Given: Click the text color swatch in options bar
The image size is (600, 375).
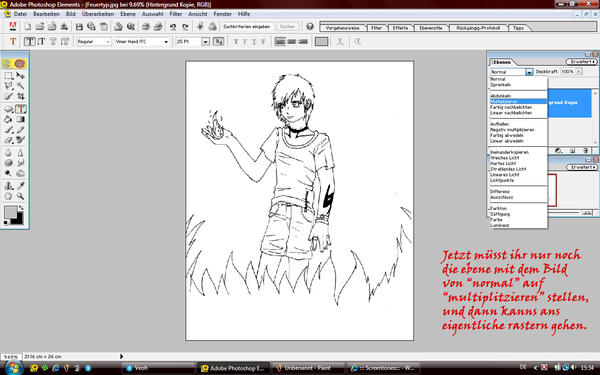Looking at the screenshot, I should click(x=321, y=41).
